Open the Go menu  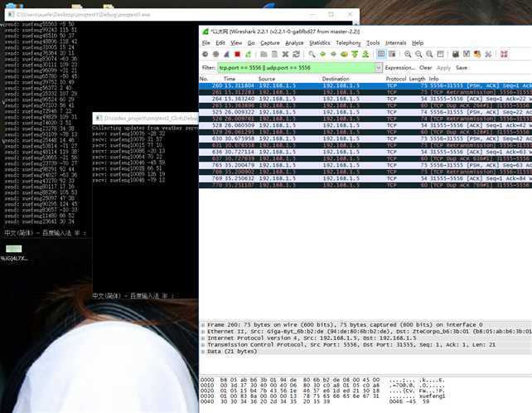tap(251, 43)
